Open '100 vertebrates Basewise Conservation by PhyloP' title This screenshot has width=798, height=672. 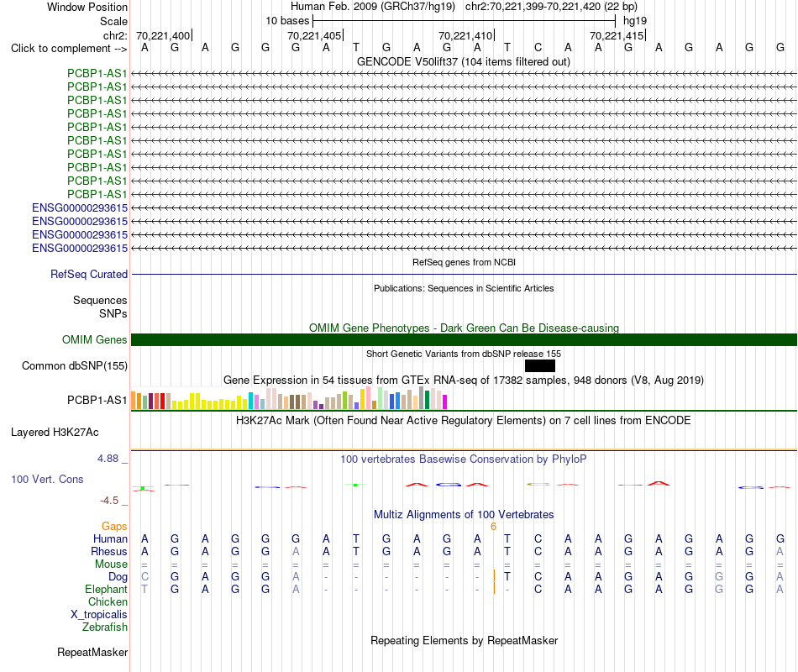(464, 459)
